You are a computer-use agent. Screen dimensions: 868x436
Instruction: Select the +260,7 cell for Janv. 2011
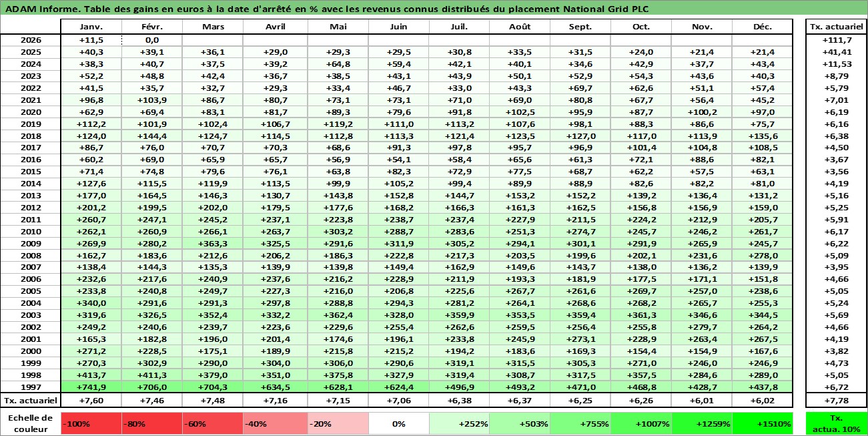(x=91, y=220)
